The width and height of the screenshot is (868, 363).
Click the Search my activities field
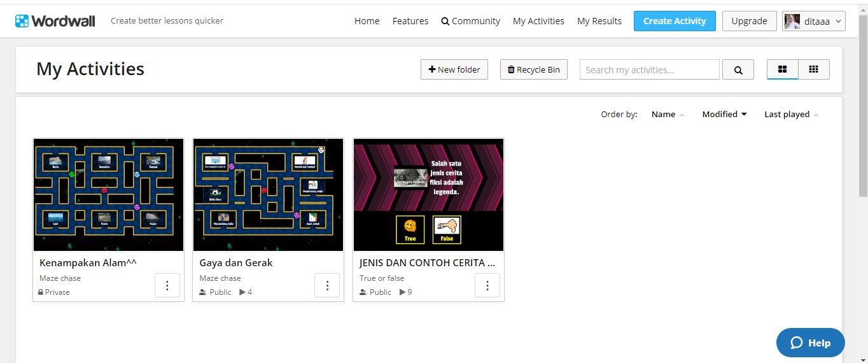[x=649, y=70]
